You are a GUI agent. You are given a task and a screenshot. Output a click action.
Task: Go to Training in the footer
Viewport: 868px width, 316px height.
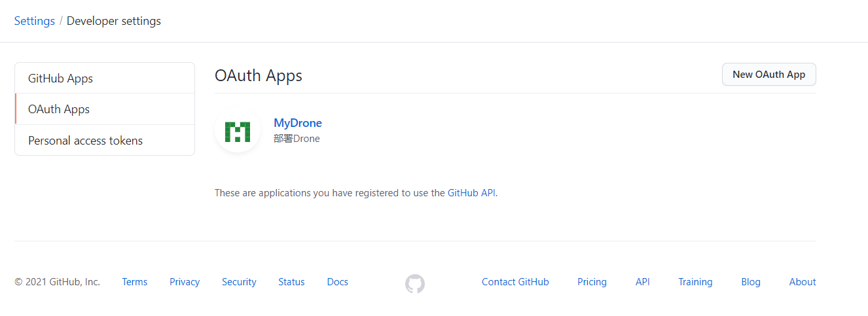tap(695, 282)
